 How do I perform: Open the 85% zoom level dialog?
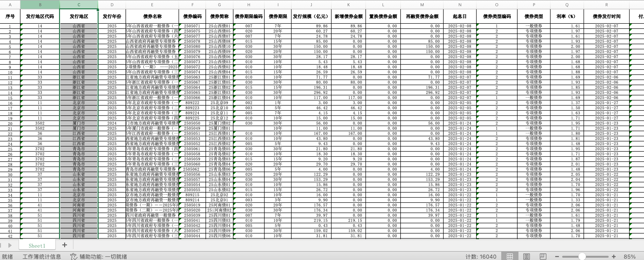630,257
